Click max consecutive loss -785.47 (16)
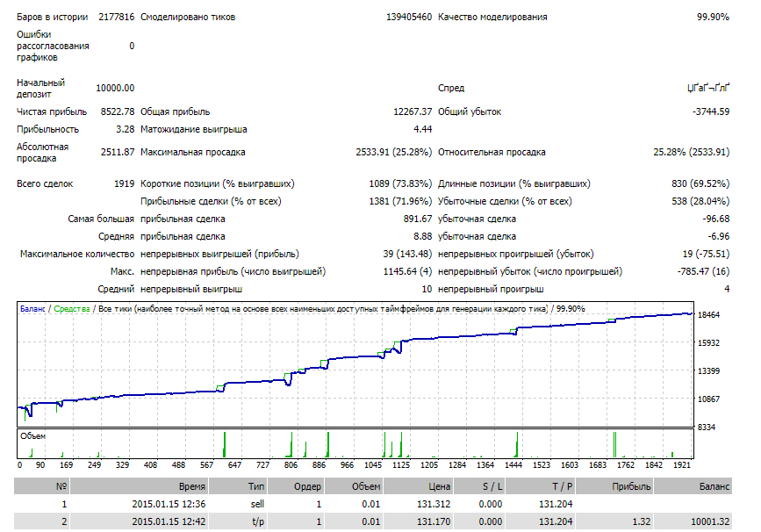 (703, 271)
